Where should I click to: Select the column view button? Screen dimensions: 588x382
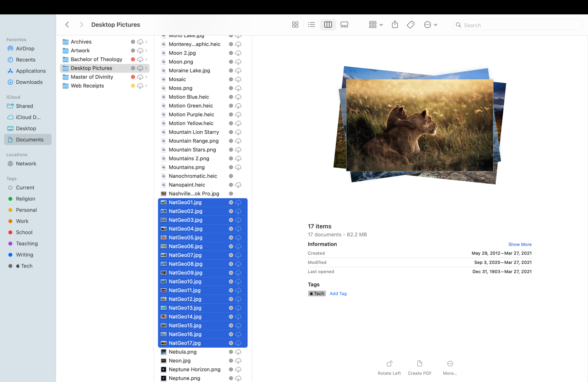click(328, 25)
